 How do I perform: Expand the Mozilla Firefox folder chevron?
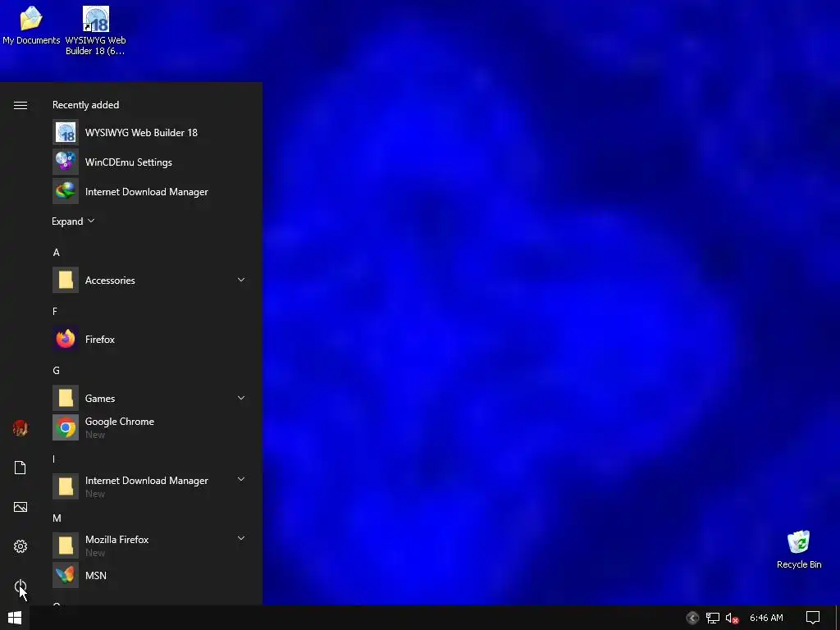point(241,538)
